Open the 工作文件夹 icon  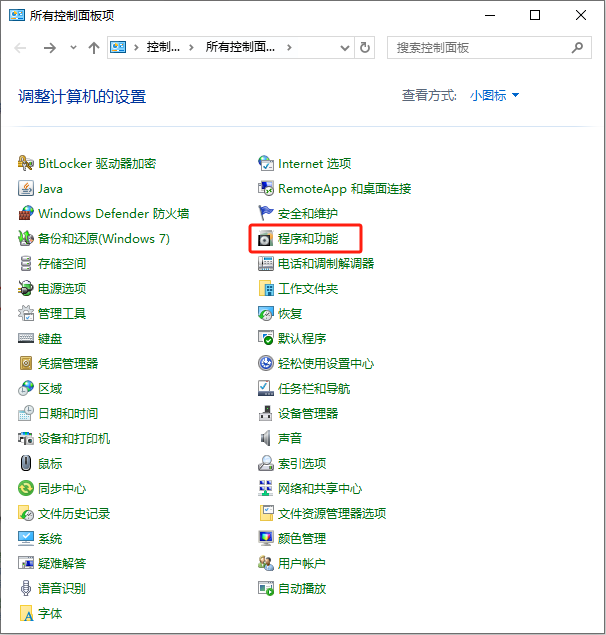pyautogui.click(x=266, y=288)
